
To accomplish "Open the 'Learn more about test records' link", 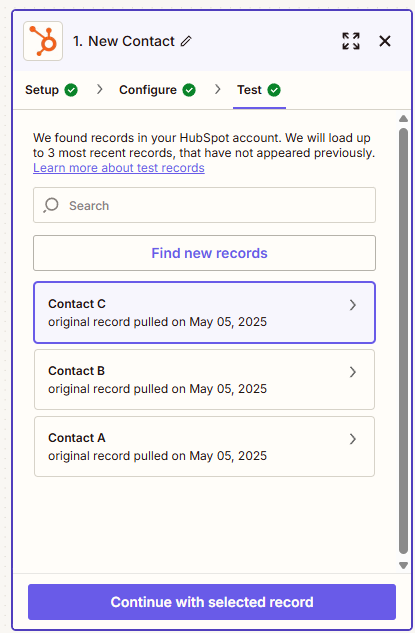I will tap(119, 168).
